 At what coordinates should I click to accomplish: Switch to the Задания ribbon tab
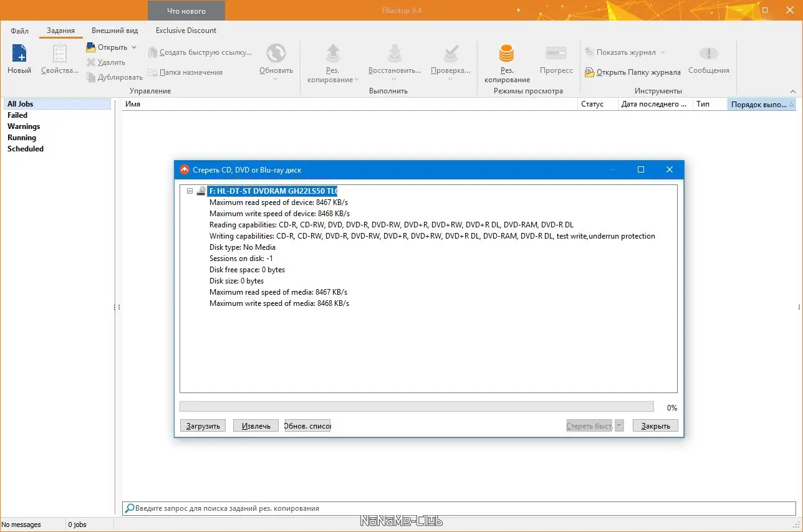click(61, 30)
